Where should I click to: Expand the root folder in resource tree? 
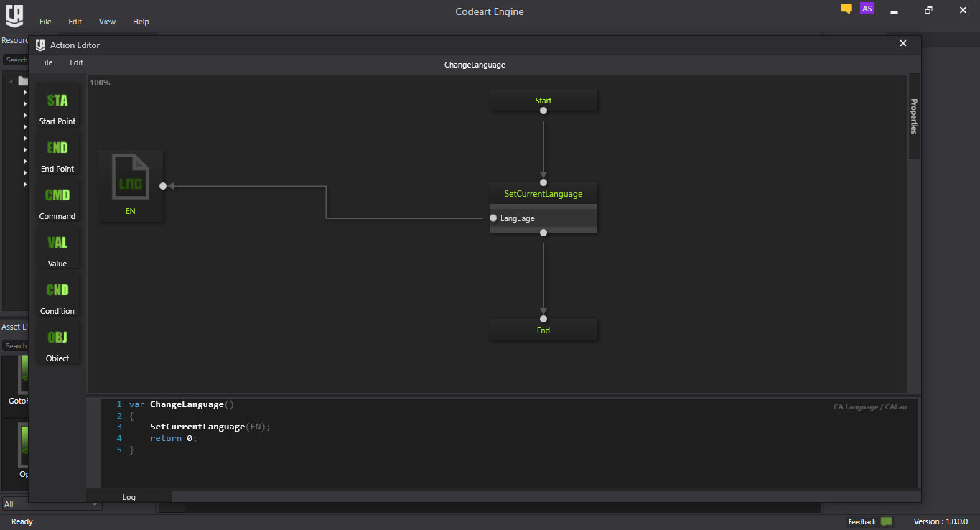point(11,81)
